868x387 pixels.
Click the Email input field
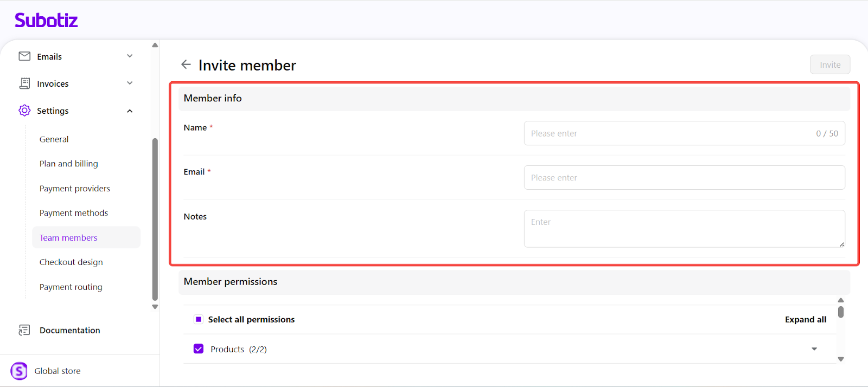(684, 178)
